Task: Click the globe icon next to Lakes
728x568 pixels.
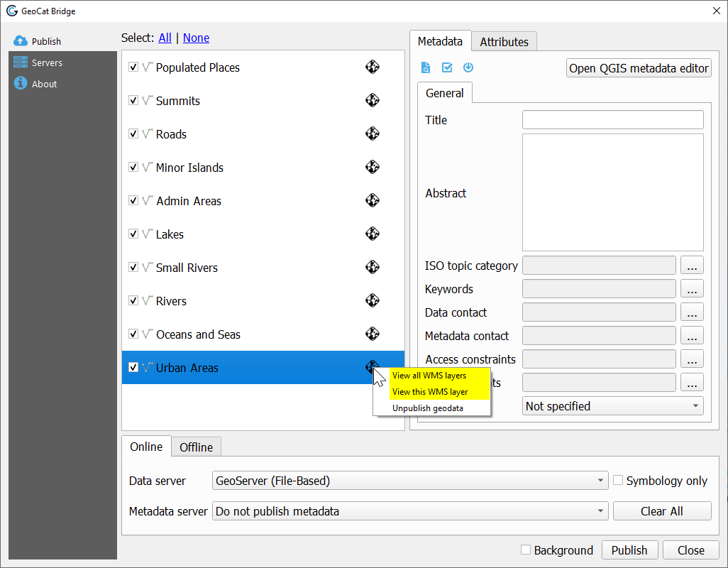Action: 372,234
